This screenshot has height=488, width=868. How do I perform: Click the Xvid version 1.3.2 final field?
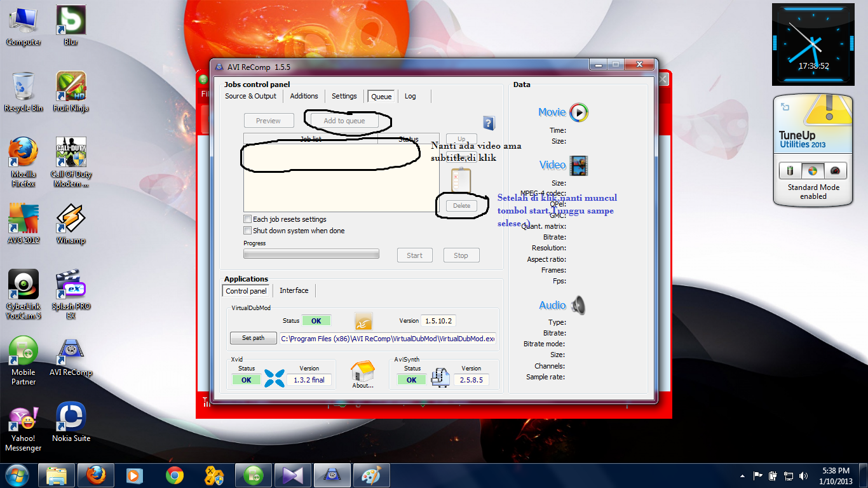(309, 380)
